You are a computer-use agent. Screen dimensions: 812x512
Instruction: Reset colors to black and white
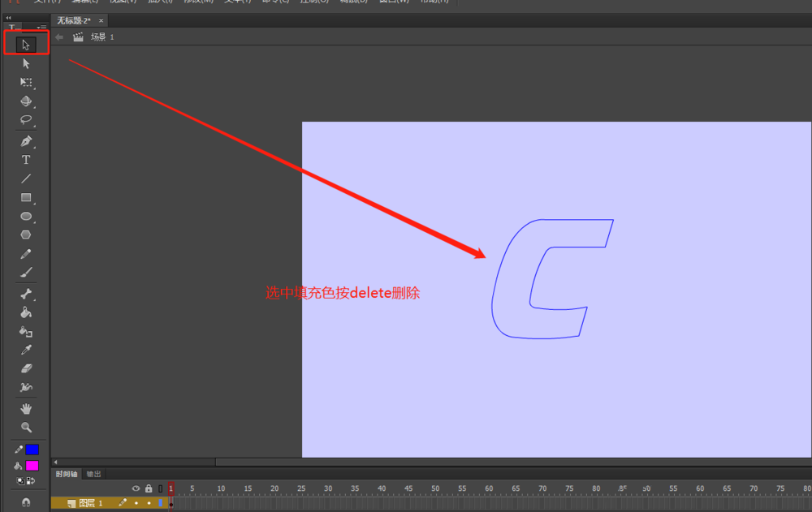20,481
